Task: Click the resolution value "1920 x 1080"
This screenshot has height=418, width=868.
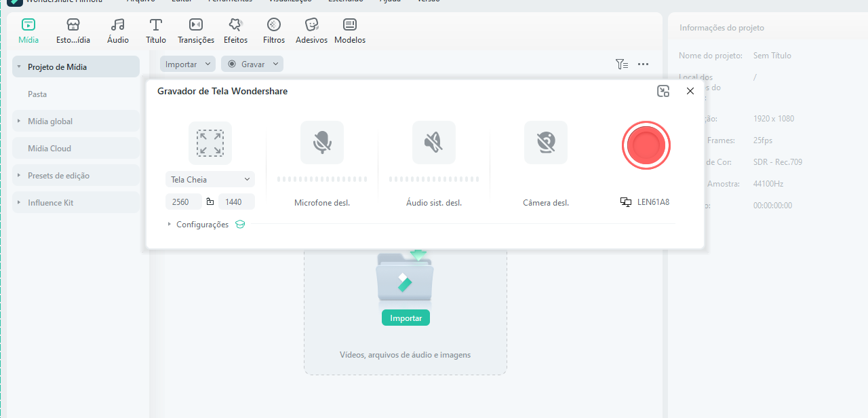Action: [774, 119]
